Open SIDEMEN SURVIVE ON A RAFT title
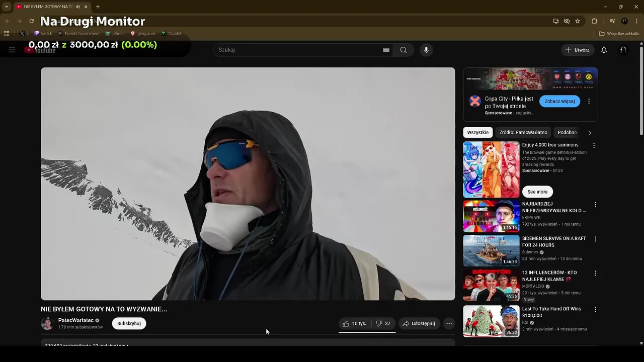Screen dimensions: 644x362 [554, 242]
